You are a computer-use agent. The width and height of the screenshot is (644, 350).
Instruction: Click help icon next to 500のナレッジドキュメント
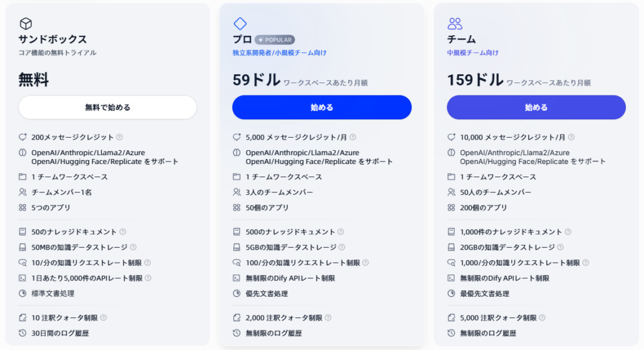coord(340,232)
